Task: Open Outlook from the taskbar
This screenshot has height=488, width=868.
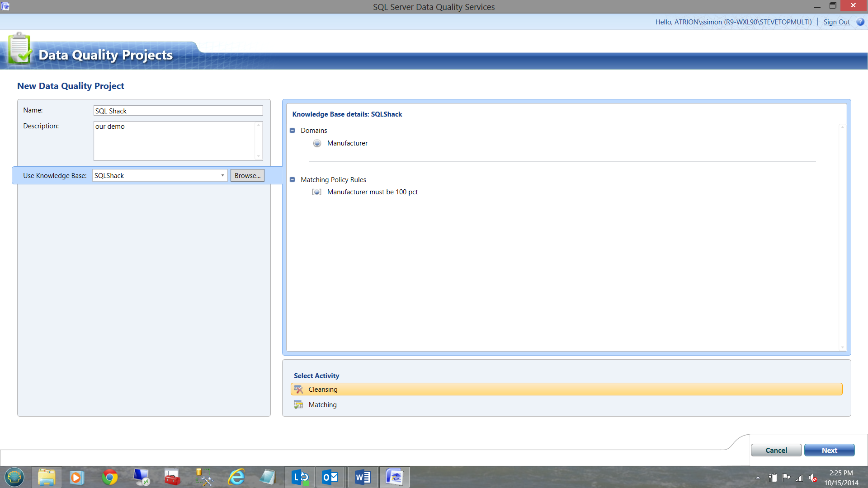Action: 330,477
